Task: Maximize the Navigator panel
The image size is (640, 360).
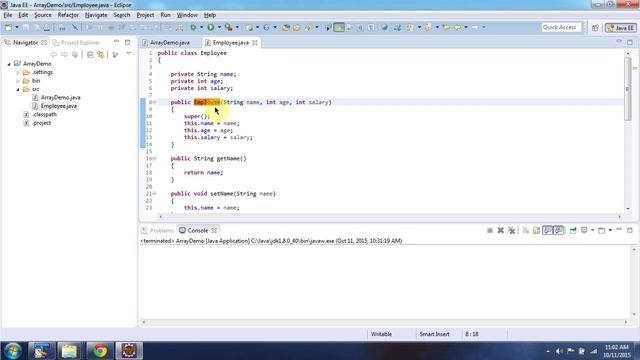Action: pyautogui.click(x=127, y=42)
